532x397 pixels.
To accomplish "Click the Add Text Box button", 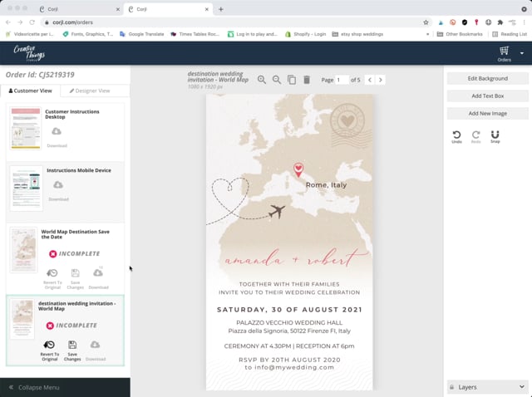I will (x=487, y=96).
